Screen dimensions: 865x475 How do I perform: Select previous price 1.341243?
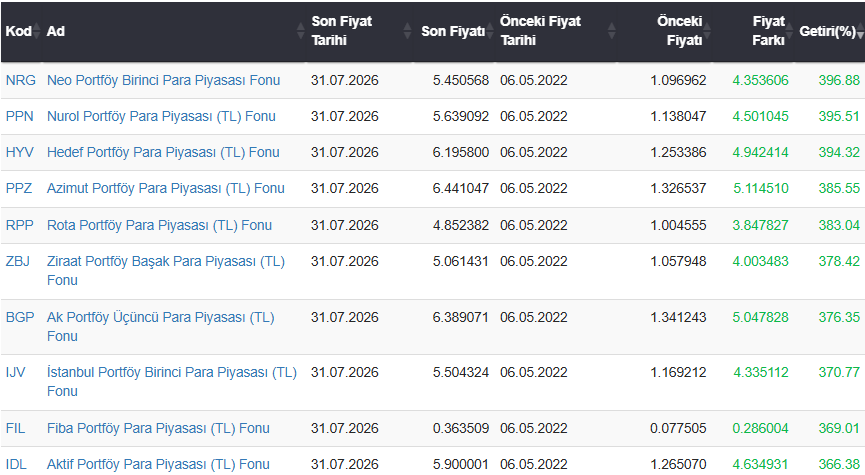[678, 317]
